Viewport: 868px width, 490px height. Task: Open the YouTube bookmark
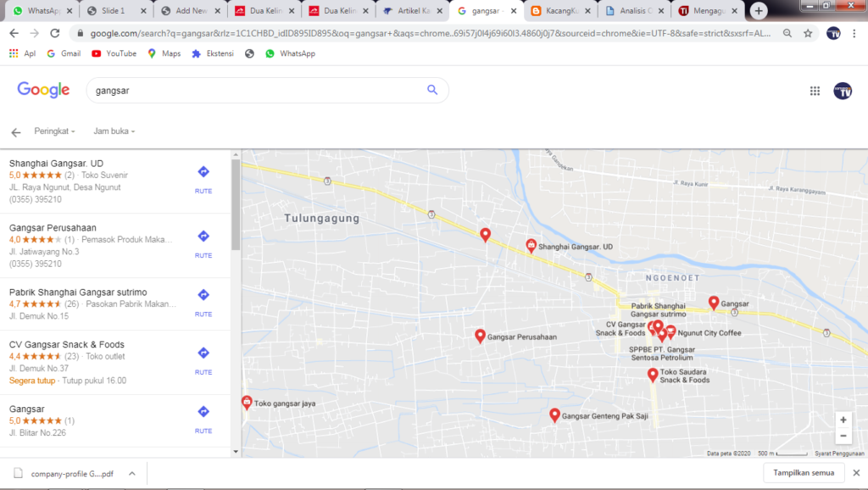[x=114, y=53]
